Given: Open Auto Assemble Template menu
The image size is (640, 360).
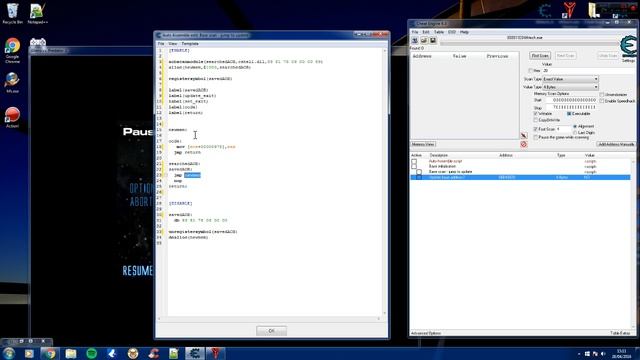Looking at the screenshot, I should tap(190, 44).
